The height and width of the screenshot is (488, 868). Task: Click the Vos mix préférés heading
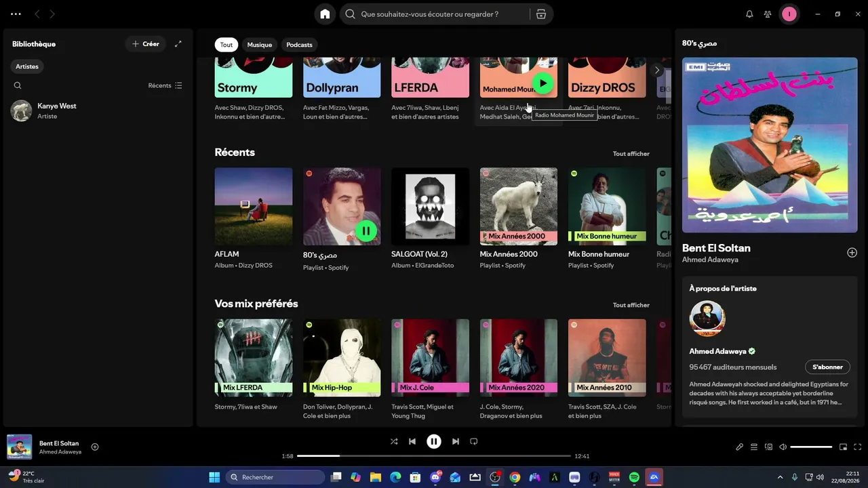256,304
